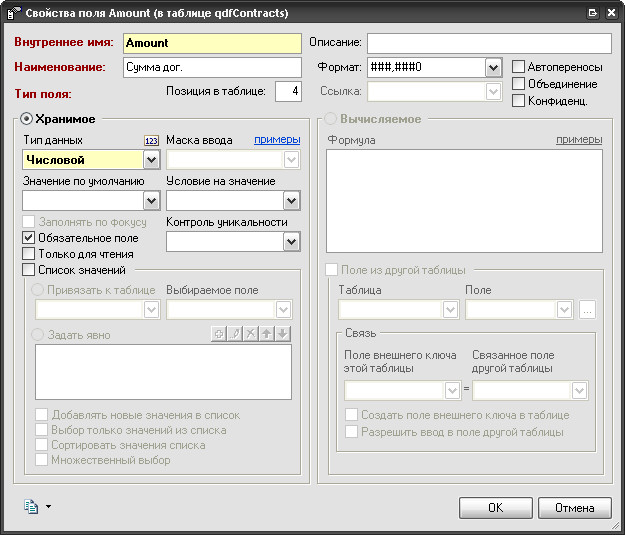Image resolution: width=625 pixels, height=535 pixels.
Task: Open the Контроль уникальности dropdown
Action: (x=292, y=241)
